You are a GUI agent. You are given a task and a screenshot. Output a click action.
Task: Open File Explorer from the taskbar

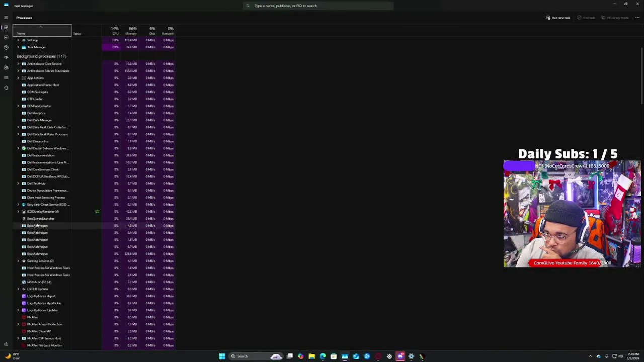pyautogui.click(x=311, y=356)
